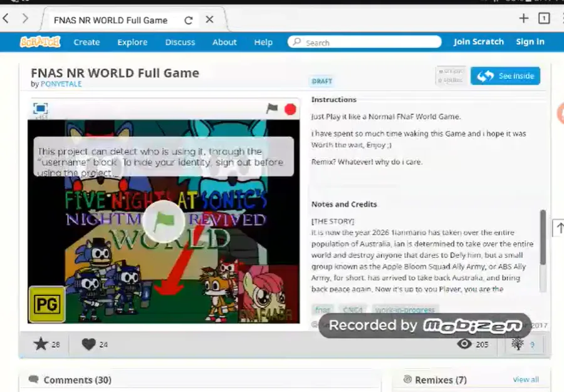Love the project with the heart icon
This screenshot has width=564, height=392.
(x=88, y=344)
